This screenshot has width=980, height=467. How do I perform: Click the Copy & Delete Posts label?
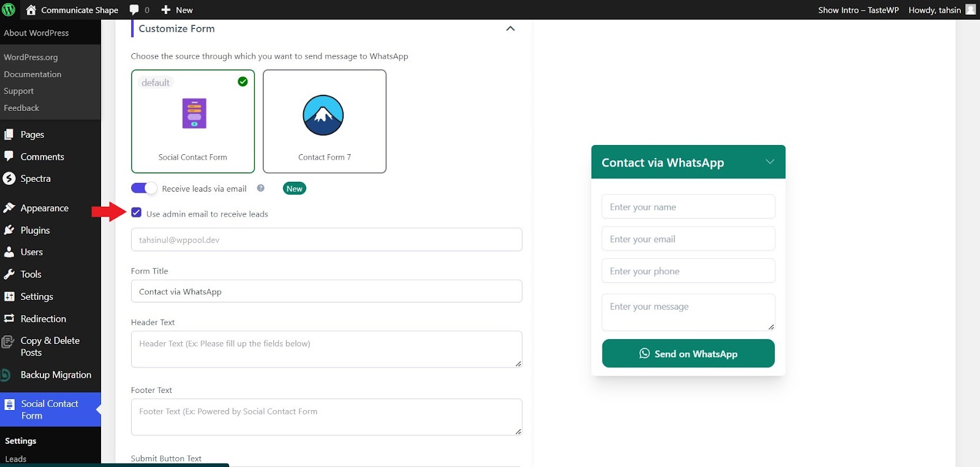pyautogui.click(x=50, y=346)
